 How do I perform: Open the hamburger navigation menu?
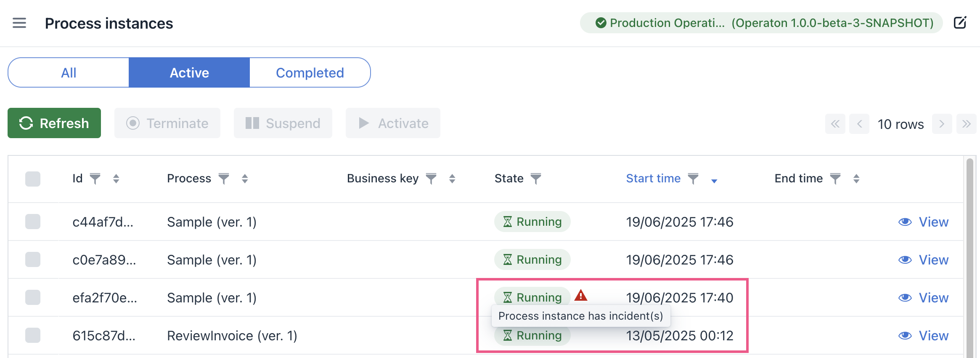19,23
